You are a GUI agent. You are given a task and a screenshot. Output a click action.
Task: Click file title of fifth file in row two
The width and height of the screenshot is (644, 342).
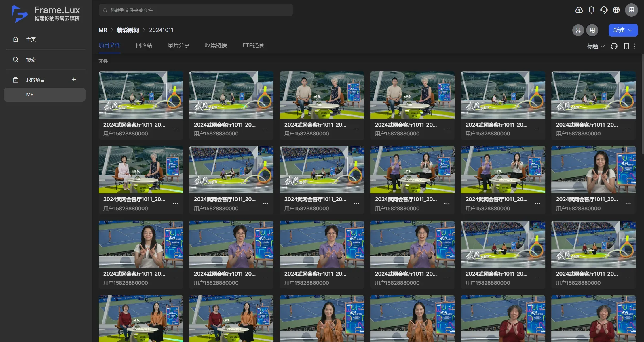[x=496, y=199]
